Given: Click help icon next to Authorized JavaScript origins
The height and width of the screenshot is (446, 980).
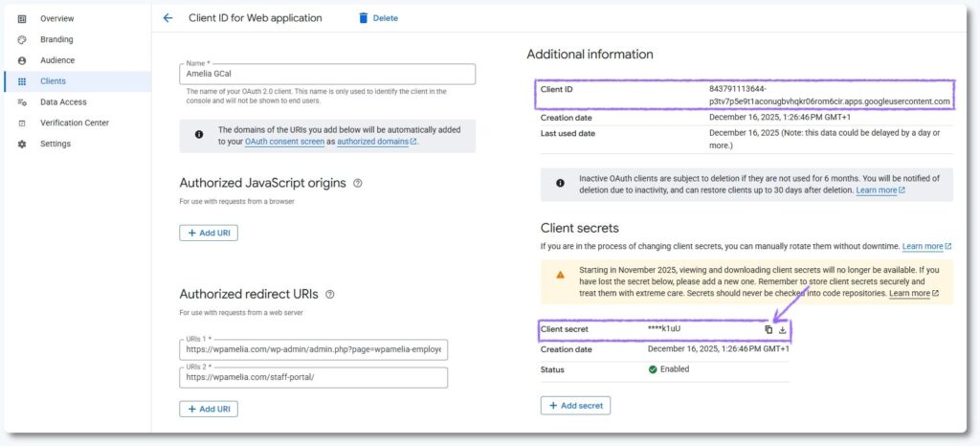Looking at the screenshot, I should click(x=357, y=183).
